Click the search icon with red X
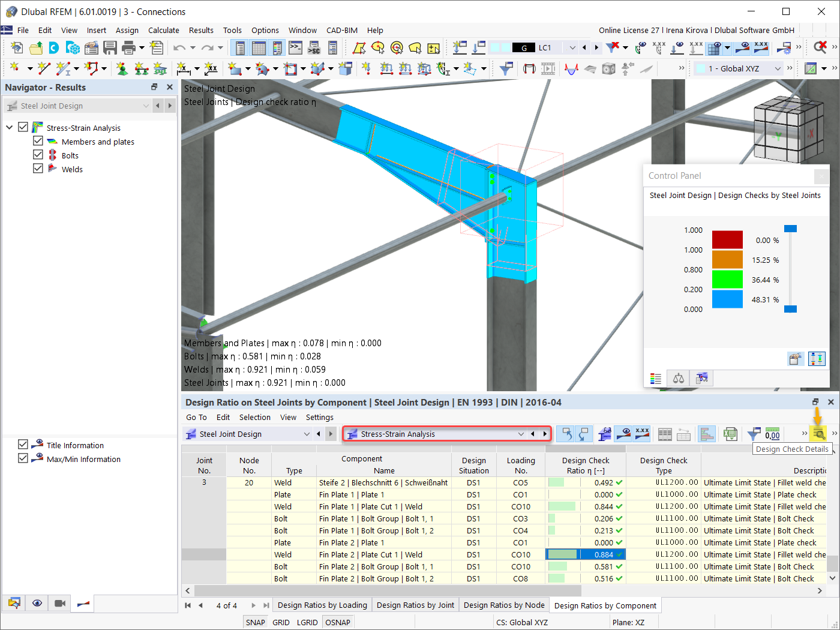840x630 pixels. (x=820, y=47)
